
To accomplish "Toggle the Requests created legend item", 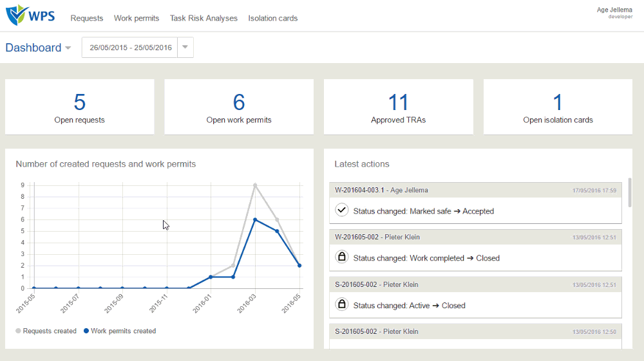I will (x=46, y=331).
